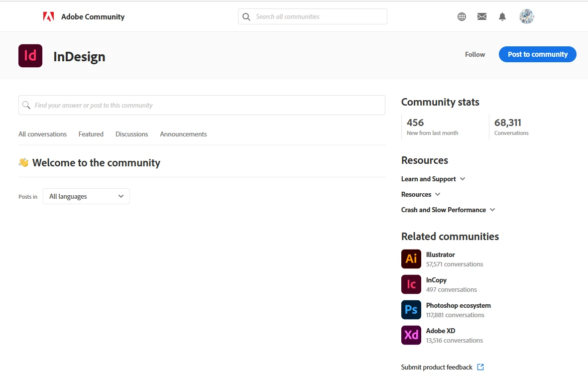Open the notifications bell icon
This screenshot has width=588, height=376.
point(502,16)
